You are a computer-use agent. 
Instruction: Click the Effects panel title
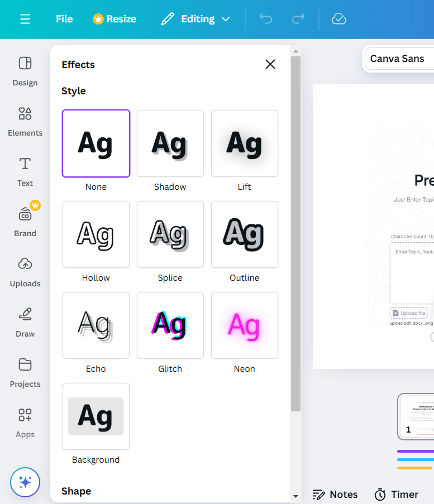coord(78,65)
